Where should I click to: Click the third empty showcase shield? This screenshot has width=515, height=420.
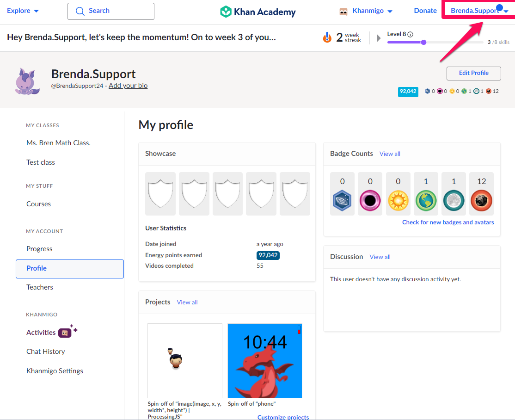[227, 193]
